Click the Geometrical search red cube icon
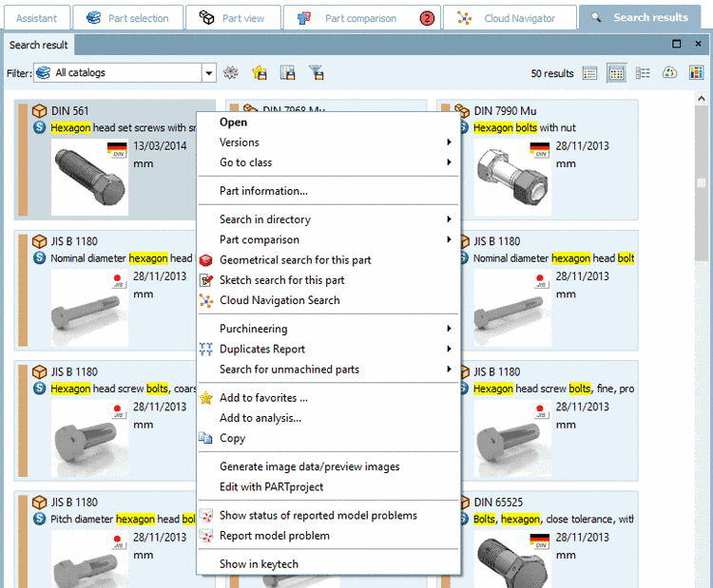 point(206,260)
